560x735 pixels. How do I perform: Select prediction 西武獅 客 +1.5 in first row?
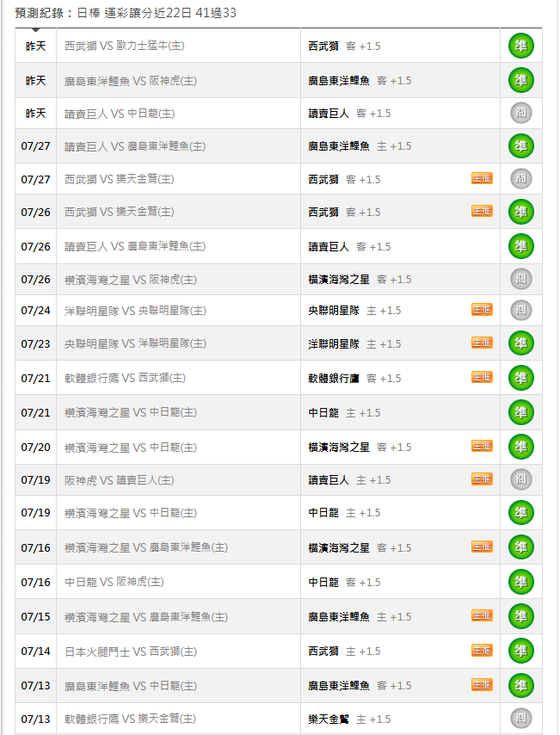pyautogui.click(x=344, y=46)
